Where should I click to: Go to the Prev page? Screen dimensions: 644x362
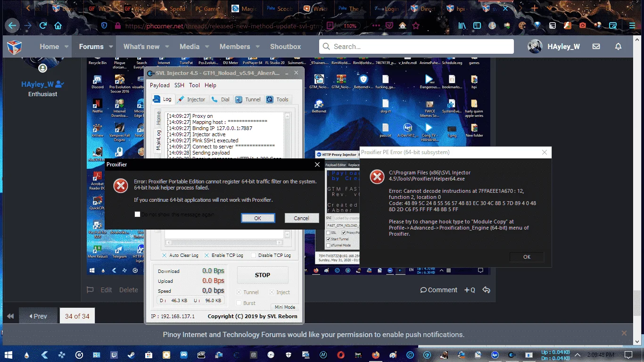[x=38, y=316]
